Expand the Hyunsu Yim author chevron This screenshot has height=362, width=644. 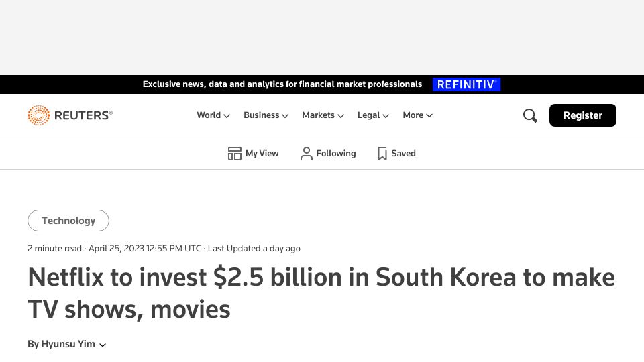coord(103,345)
